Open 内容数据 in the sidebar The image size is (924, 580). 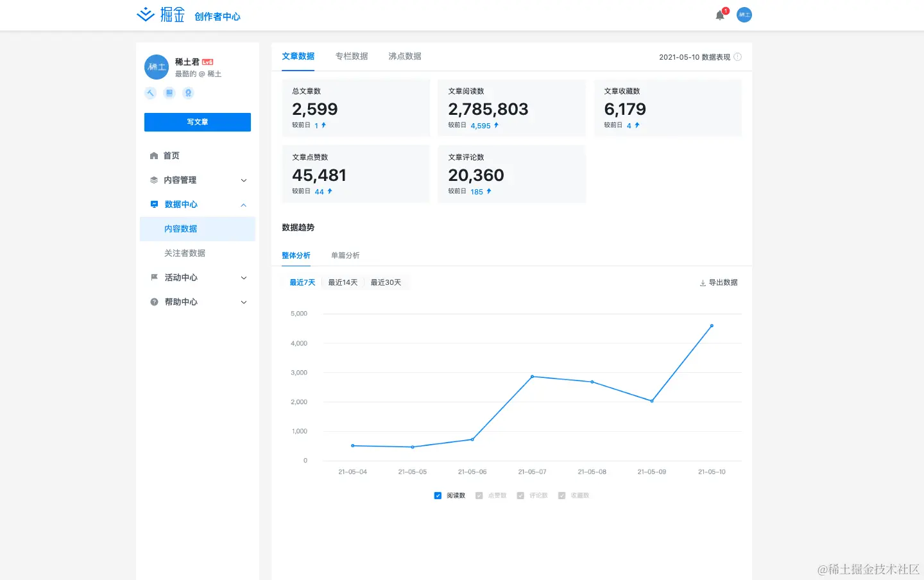click(x=198, y=229)
